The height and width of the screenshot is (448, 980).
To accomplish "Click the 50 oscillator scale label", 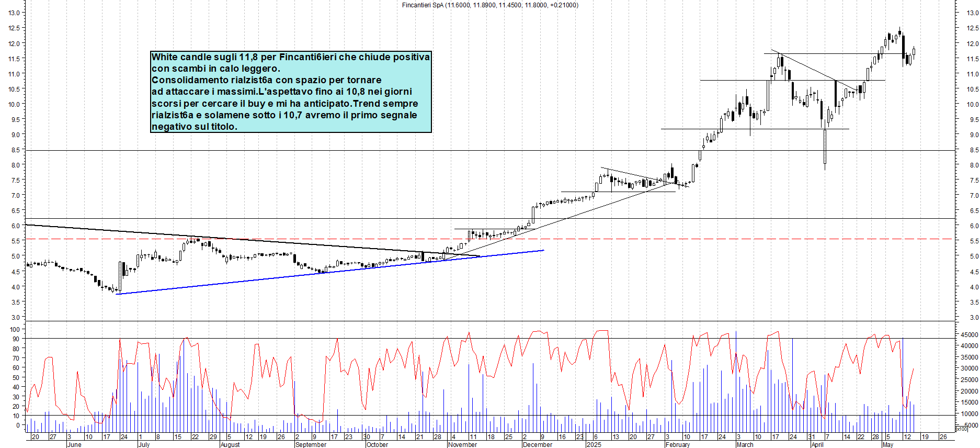I will (x=16, y=378).
